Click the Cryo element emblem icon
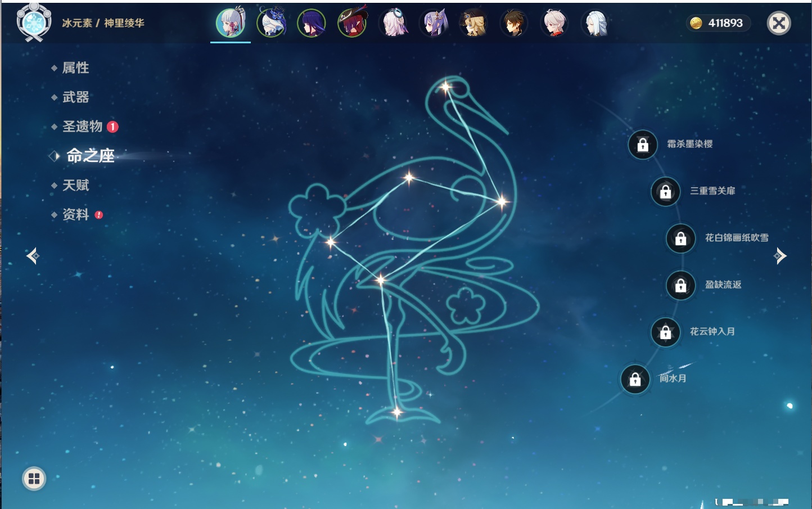This screenshot has height=509, width=812. point(34,22)
